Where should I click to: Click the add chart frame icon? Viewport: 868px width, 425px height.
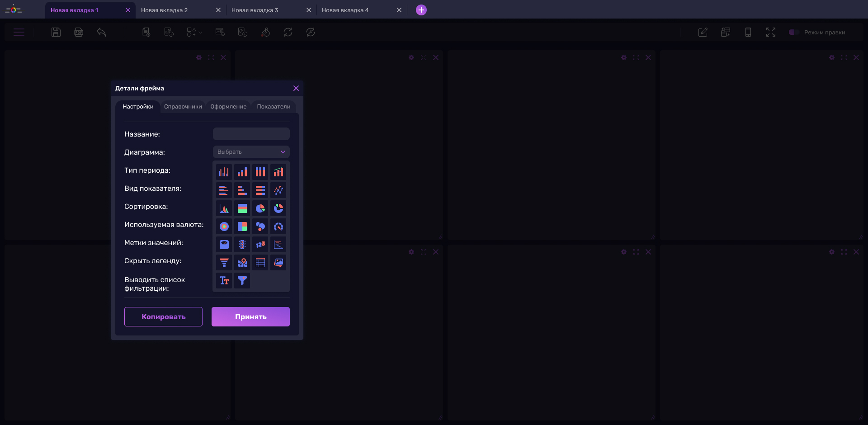[169, 32]
